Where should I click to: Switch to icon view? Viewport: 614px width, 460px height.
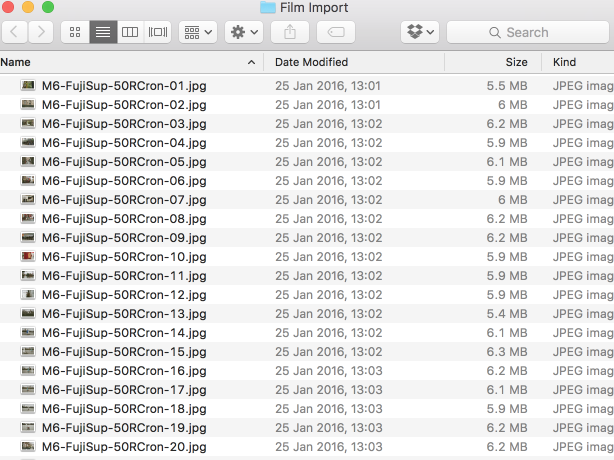click(75, 32)
